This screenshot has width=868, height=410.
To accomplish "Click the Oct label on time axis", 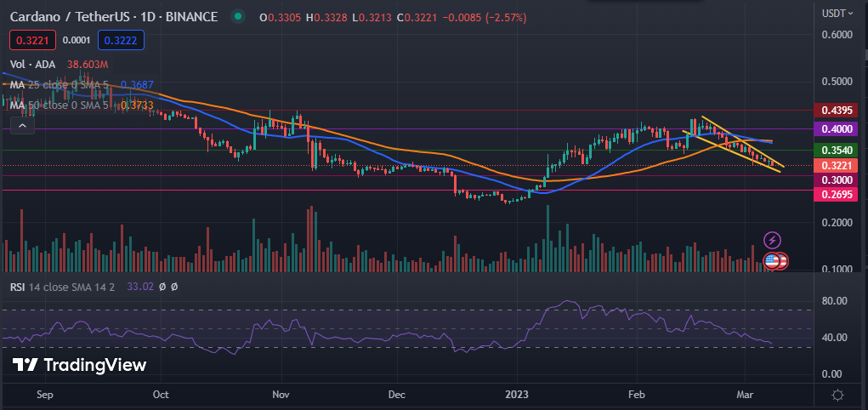I will click(161, 395).
